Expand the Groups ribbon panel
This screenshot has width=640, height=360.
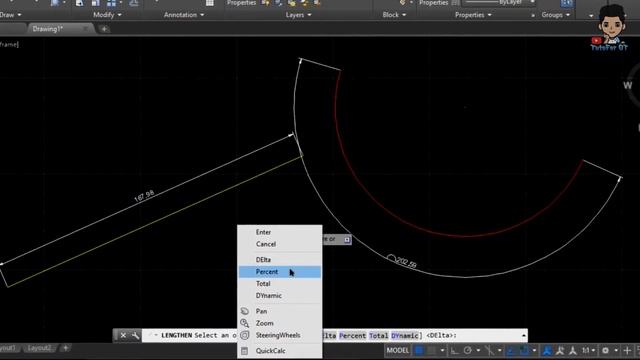click(x=556, y=15)
